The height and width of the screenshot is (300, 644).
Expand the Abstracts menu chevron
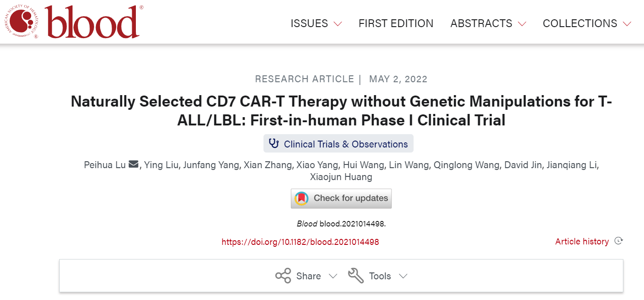(522, 24)
